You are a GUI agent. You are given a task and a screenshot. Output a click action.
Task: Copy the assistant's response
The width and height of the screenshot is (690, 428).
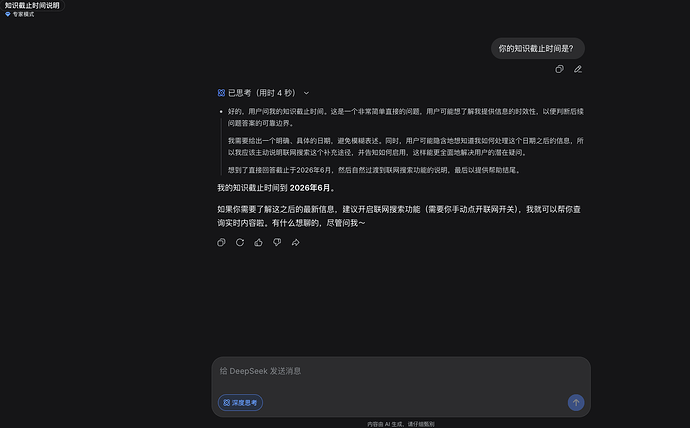coord(221,242)
